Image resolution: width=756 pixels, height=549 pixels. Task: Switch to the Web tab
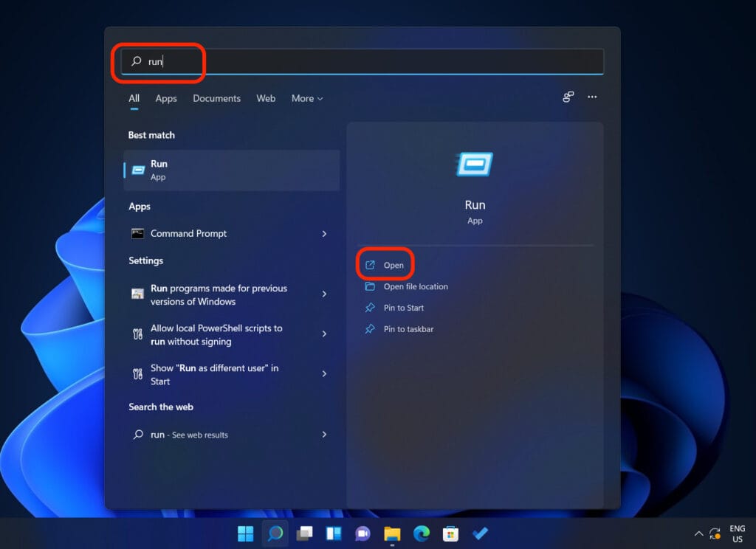pos(266,98)
